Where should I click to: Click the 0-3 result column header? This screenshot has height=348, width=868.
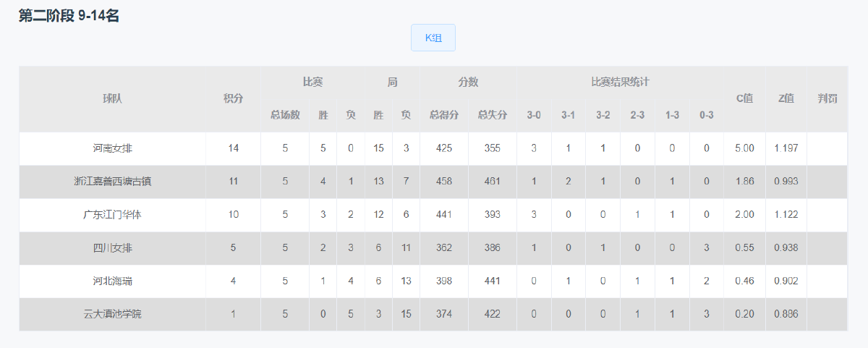click(706, 114)
